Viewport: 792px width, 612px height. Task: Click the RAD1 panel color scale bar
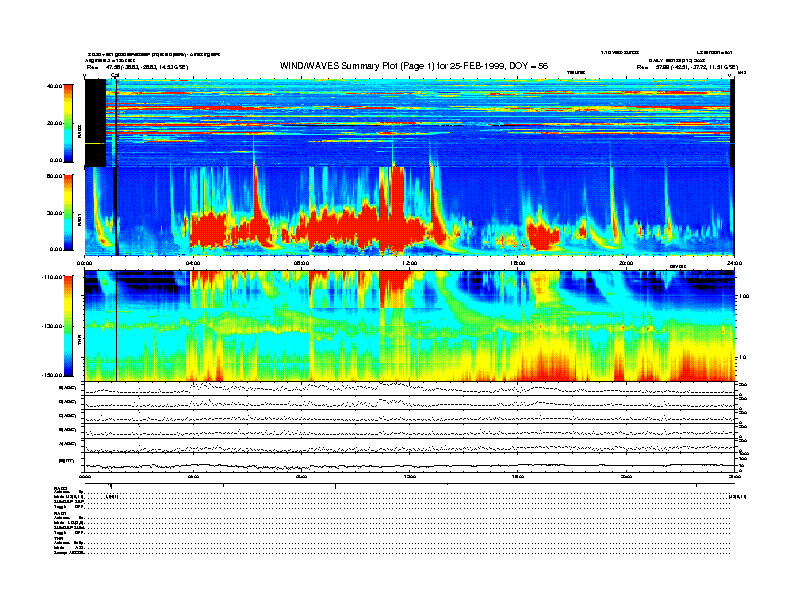pyautogui.click(x=68, y=213)
